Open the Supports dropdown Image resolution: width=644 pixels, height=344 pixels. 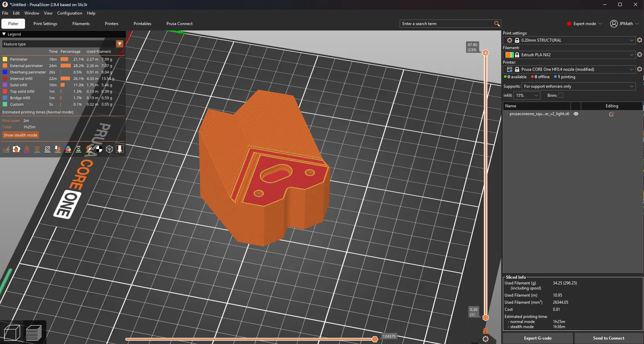tap(579, 86)
